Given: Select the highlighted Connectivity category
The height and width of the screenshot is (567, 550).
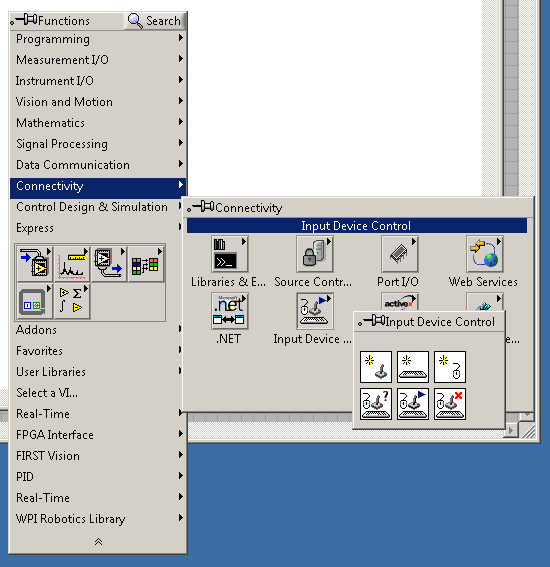Looking at the screenshot, I should pyautogui.click(x=98, y=188).
